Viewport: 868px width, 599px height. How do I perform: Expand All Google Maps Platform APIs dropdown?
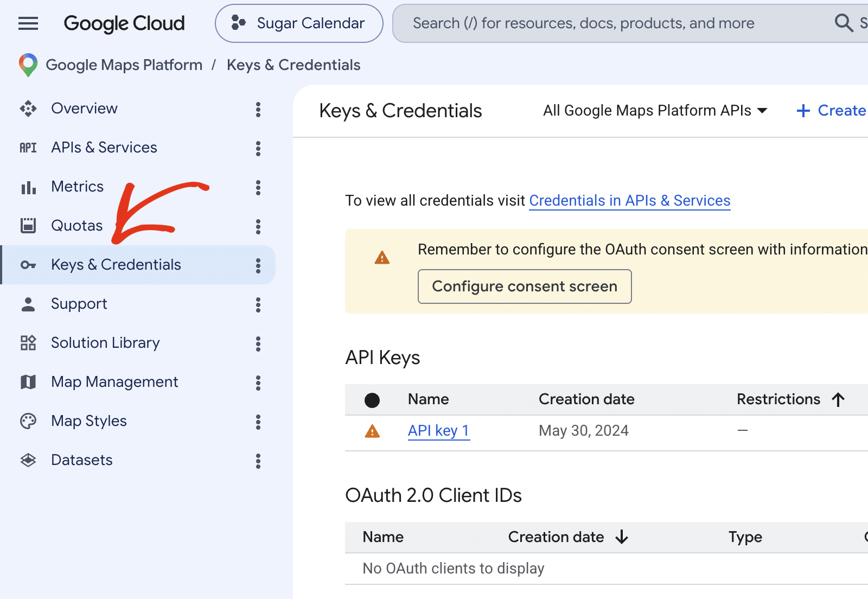[x=655, y=111]
